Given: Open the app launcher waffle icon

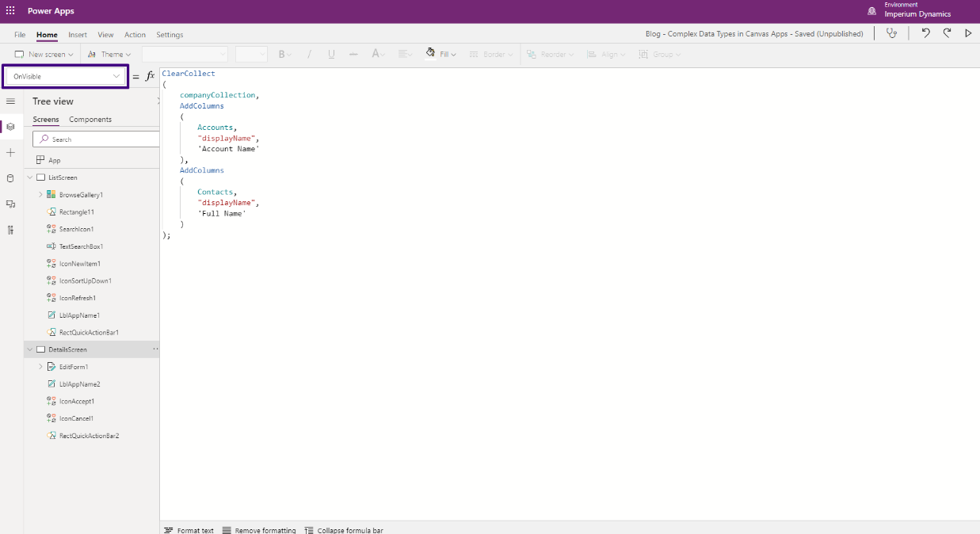Looking at the screenshot, I should tap(10, 11).
